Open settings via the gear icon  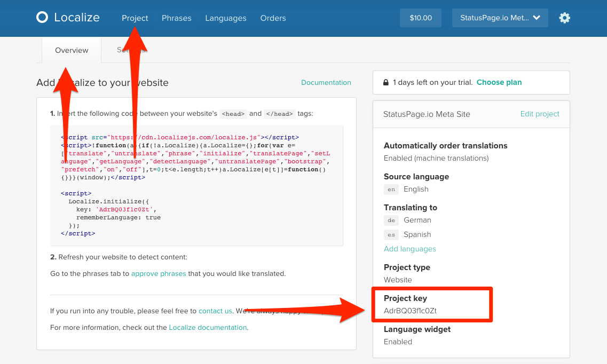564,18
